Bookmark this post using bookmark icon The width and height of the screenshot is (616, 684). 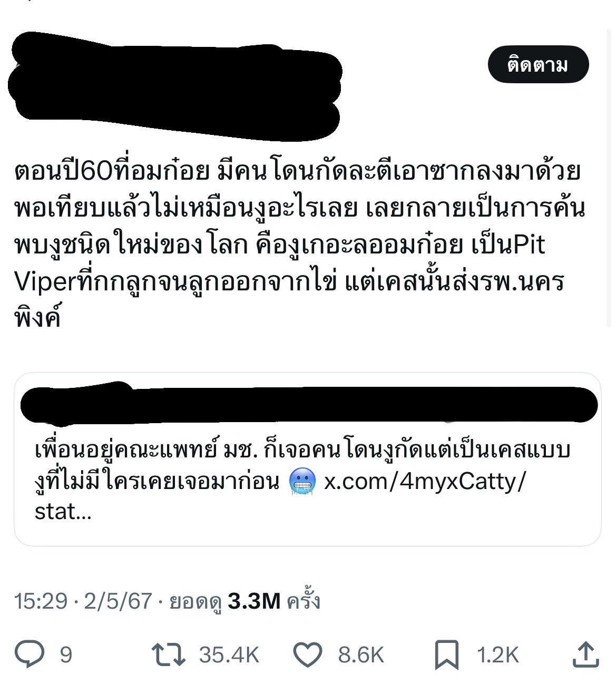(x=446, y=655)
